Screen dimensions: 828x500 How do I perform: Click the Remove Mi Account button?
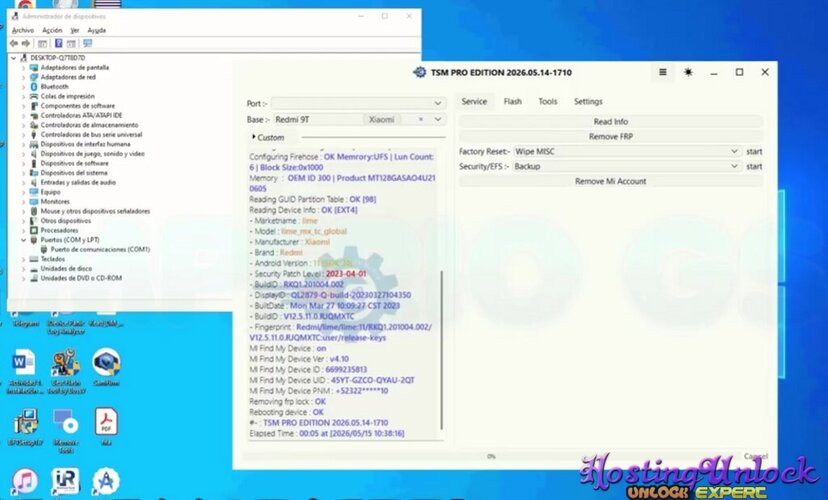pyautogui.click(x=610, y=181)
